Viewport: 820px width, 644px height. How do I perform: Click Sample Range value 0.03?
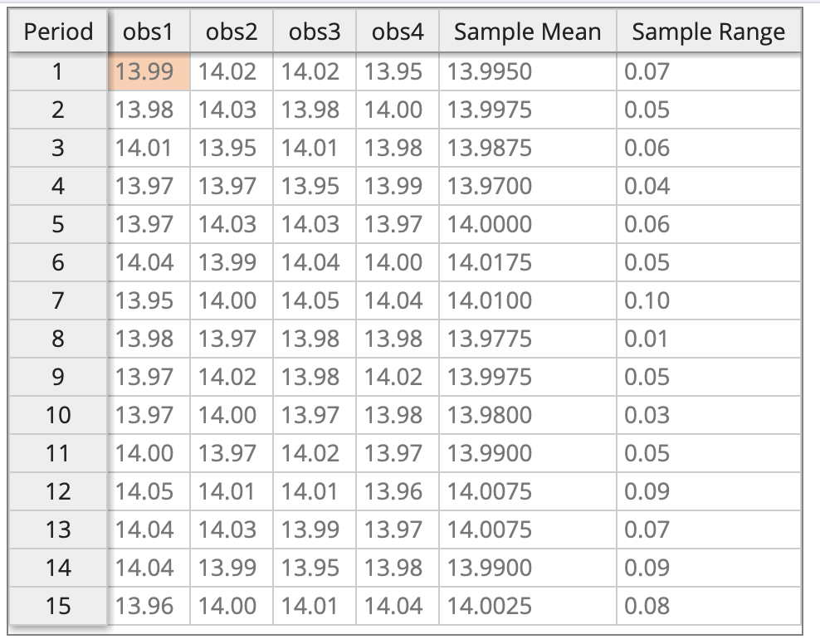pos(708,415)
